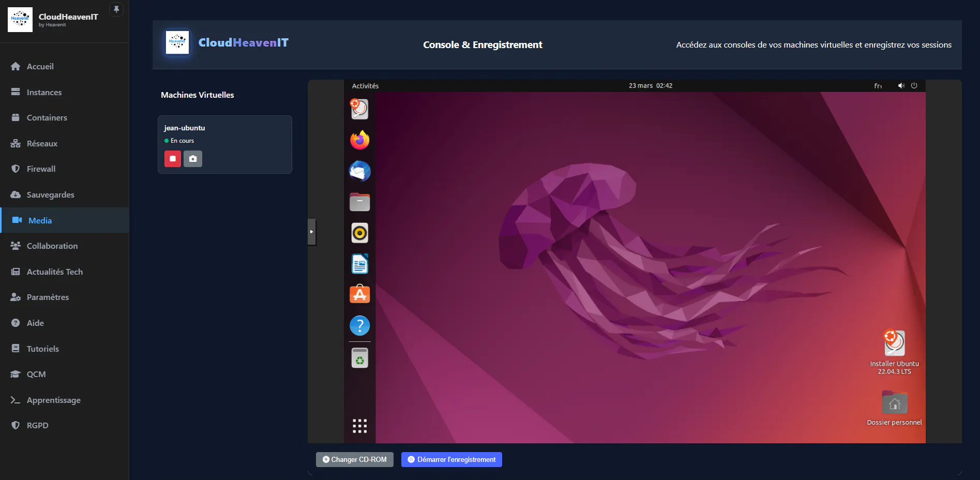Open Firefox from the Ubuntu dock
This screenshot has height=480, width=980.
359,140
